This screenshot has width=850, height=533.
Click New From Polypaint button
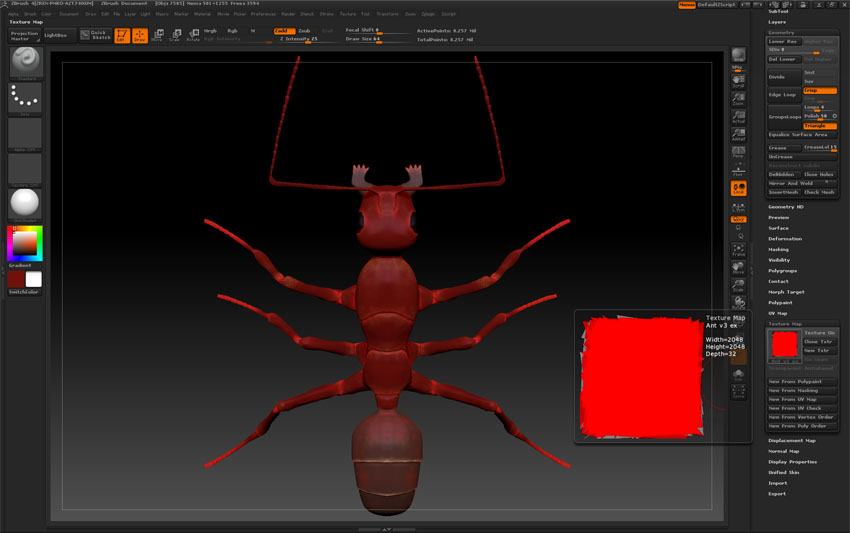802,382
